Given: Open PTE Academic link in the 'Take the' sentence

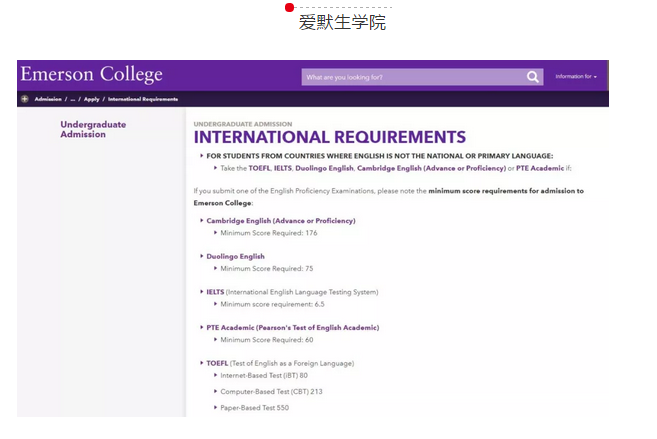Looking at the screenshot, I should pos(540,168).
